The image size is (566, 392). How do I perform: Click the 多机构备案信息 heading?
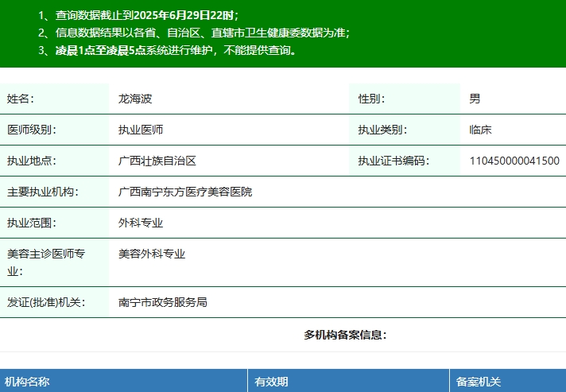pyautogui.click(x=345, y=335)
